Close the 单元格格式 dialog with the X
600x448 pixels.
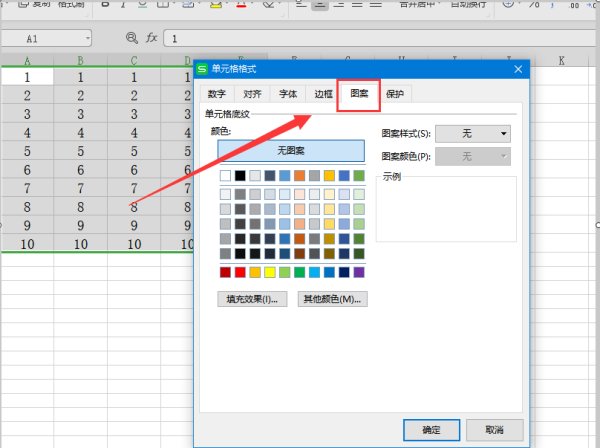click(x=518, y=69)
